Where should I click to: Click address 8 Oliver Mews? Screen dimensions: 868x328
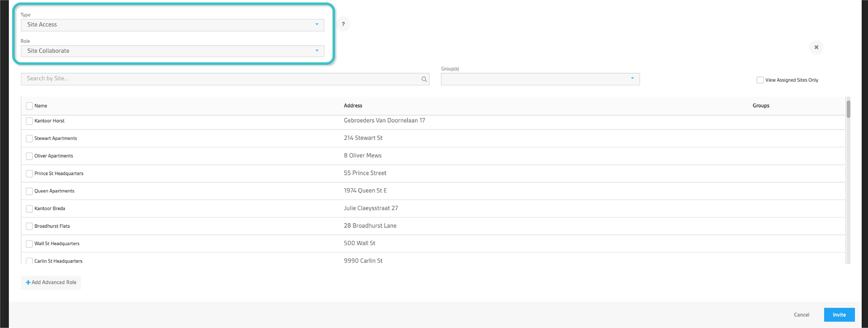pos(363,155)
